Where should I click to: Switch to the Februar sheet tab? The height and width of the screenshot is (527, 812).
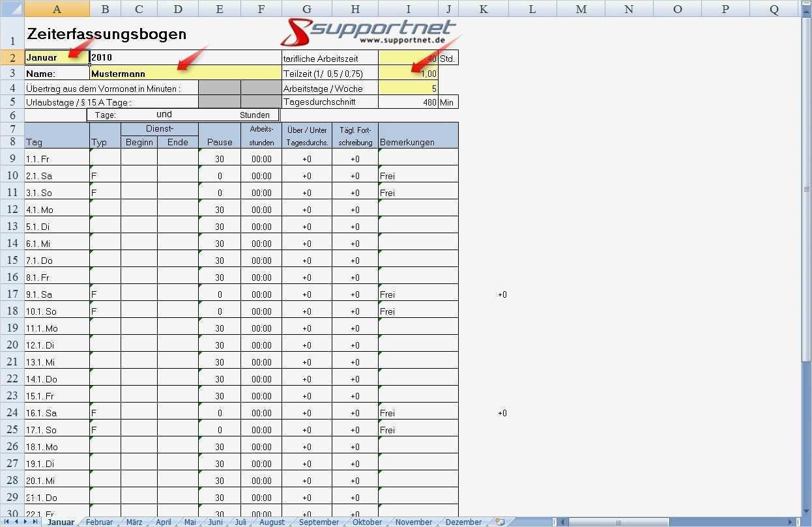pyautogui.click(x=99, y=521)
